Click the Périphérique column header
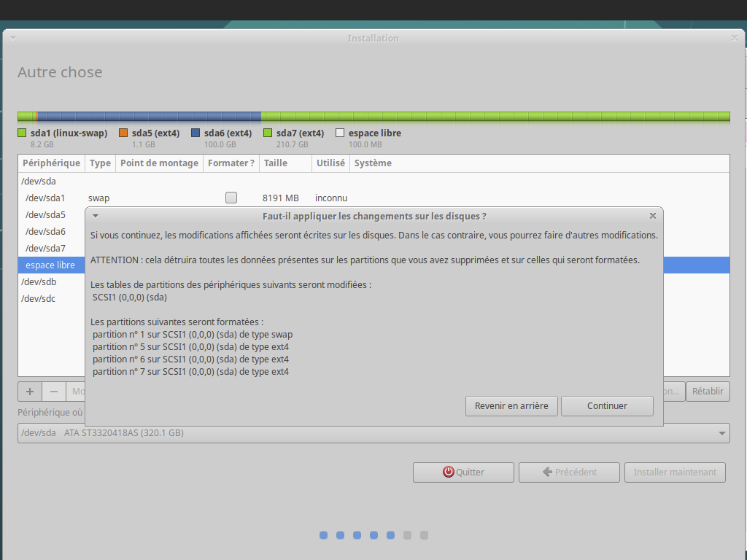The width and height of the screenshot is (747, 560). [51, 163]
